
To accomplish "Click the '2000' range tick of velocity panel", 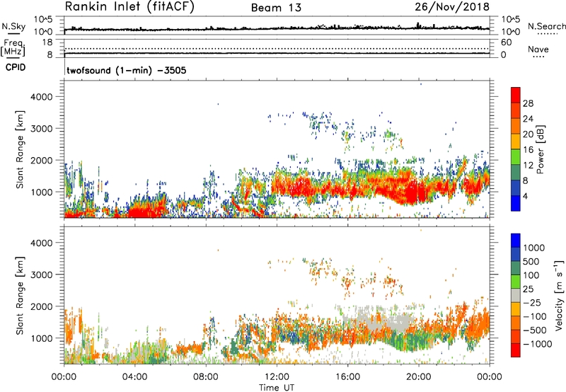I will click(x=41, y=306).
